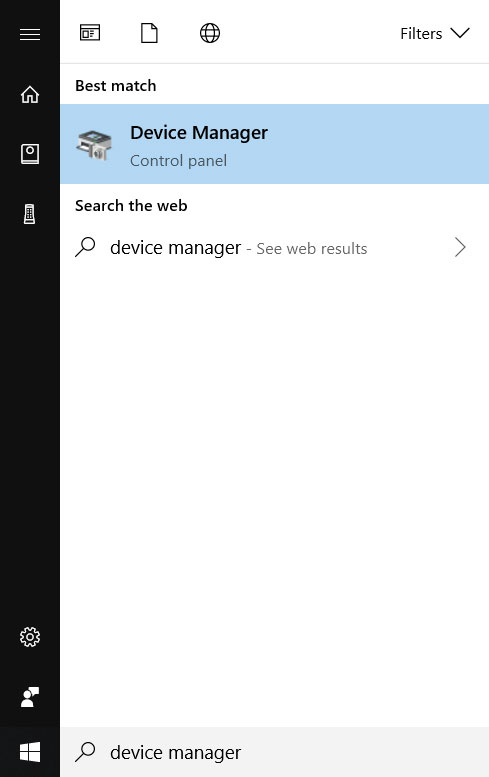This screenshot has height=777, width=489.
Task: Expand the Filters dropdown
Action: pyautogui.click(x=435, y=33)
